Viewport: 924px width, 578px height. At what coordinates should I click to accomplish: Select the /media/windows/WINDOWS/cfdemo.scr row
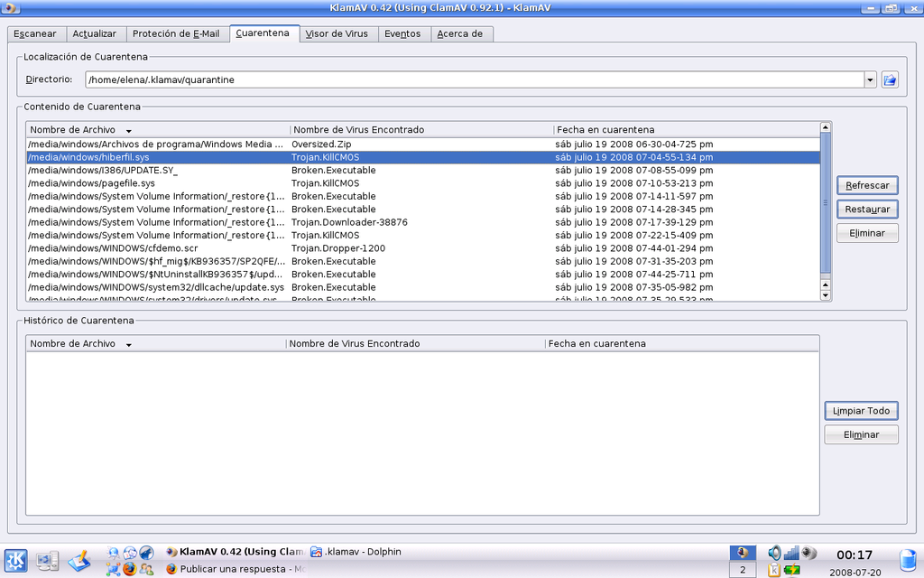click(423, 248)
